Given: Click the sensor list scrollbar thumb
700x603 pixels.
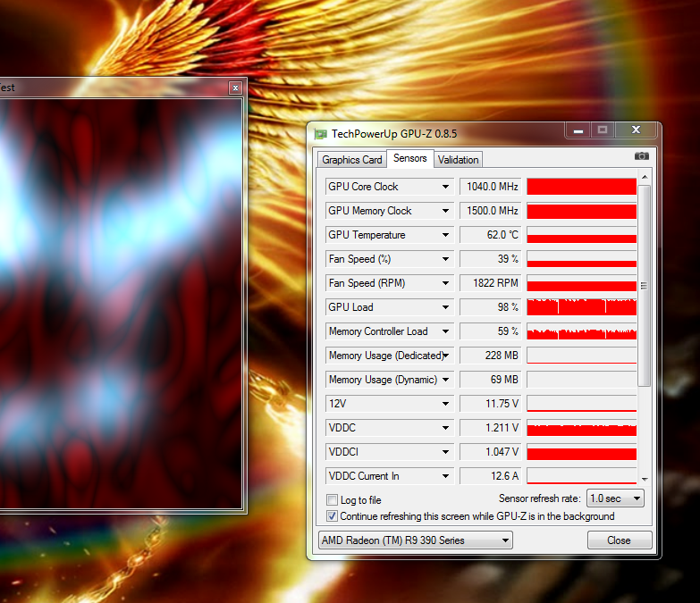Looking at the screenshot, I should pos(644,286).
